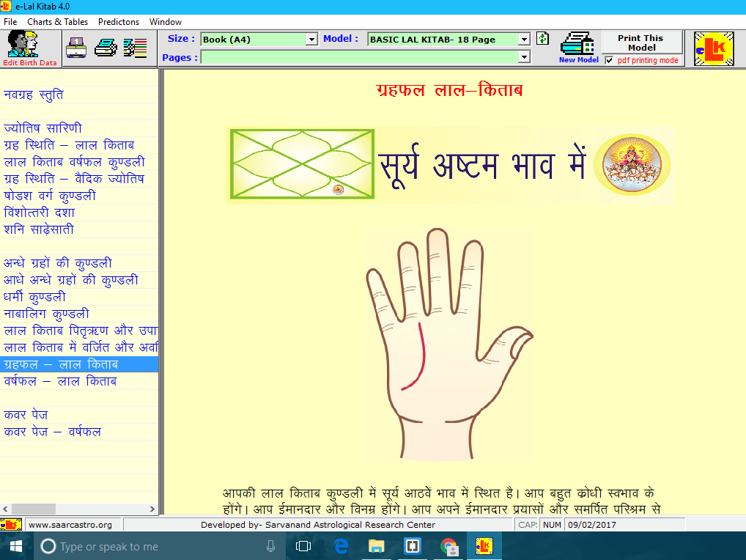The height and width of the screenshot is (560, 746).
Task: Open the Charts & Tables menu
Action: pyautogui.click(x=58, y=22)
